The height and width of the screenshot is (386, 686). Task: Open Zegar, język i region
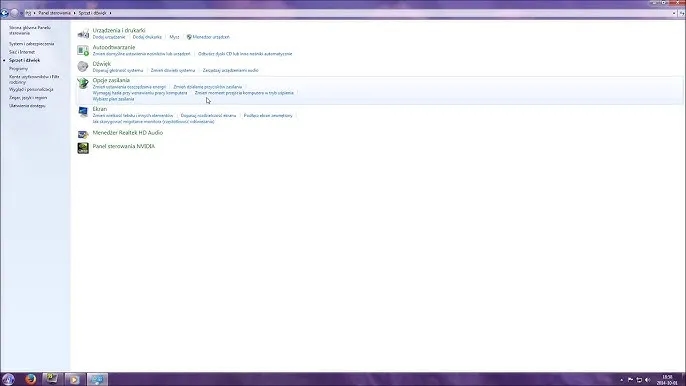point(28,98)
